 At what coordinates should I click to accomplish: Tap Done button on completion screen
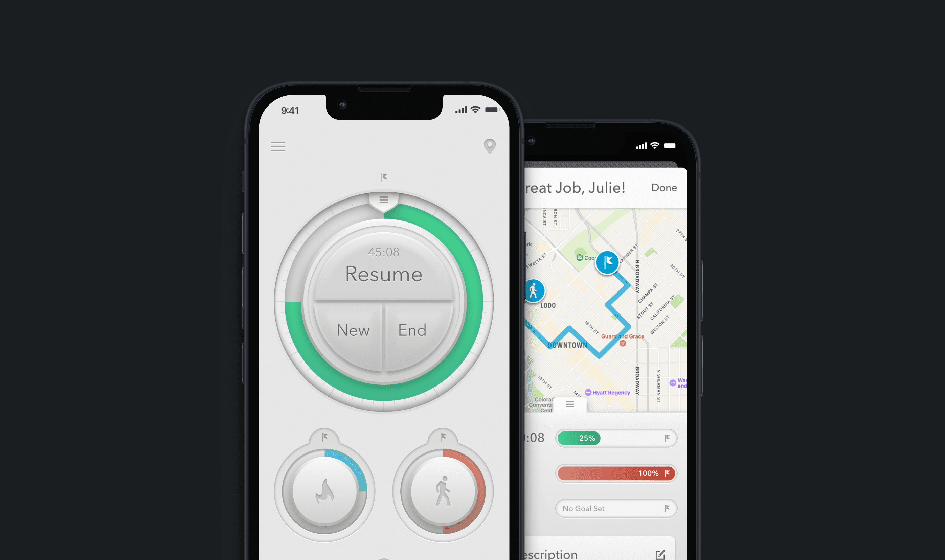[x=664, y=187]
